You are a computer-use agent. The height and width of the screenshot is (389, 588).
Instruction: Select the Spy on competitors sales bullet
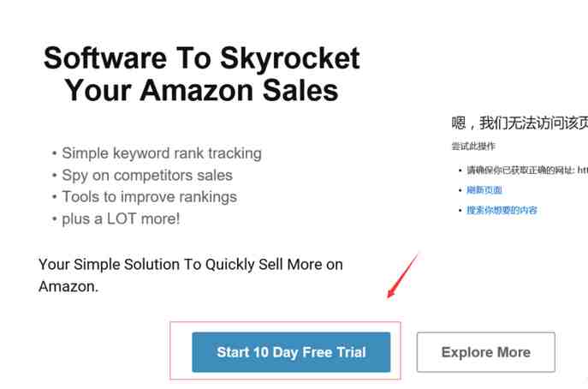pos(146,175)
